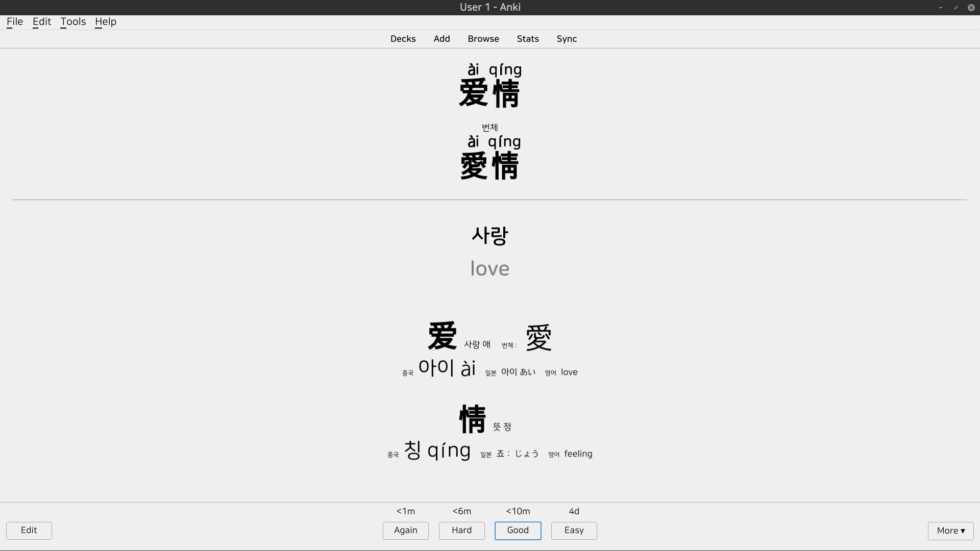Click the English meaning feeling

[x=578, y=454]
